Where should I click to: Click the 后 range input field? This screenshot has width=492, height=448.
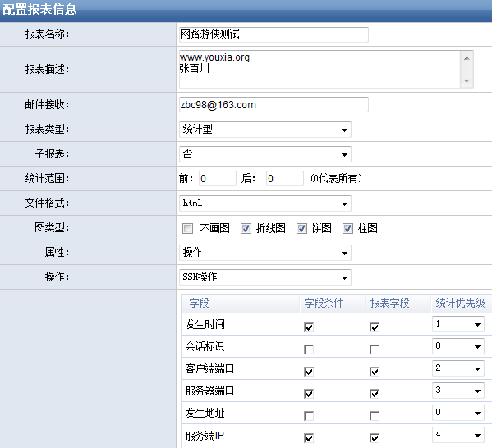point(284,178)
